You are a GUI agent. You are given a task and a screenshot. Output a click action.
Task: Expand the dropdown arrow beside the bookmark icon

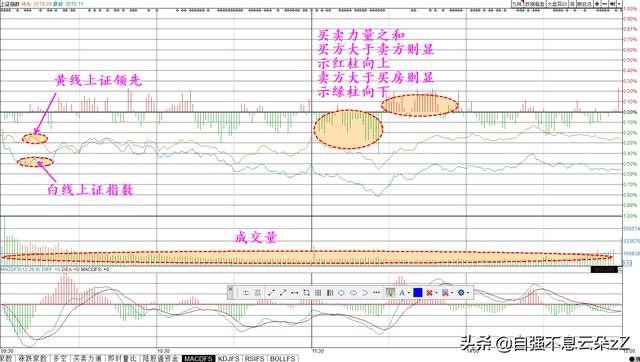coord(452,293)
